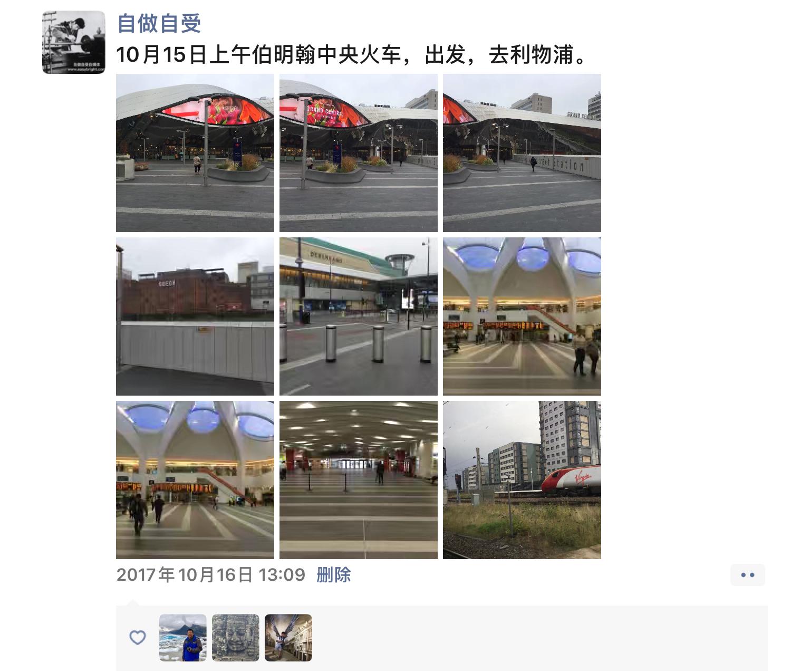Click the post timestamp 2017年10月16日 13:09
The height and width of the screenshot is (672, 810).
[x=211, y=574]
